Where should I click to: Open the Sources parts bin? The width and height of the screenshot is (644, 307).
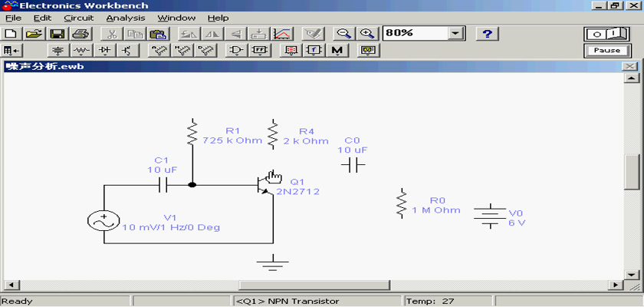[x=58, y=51]
